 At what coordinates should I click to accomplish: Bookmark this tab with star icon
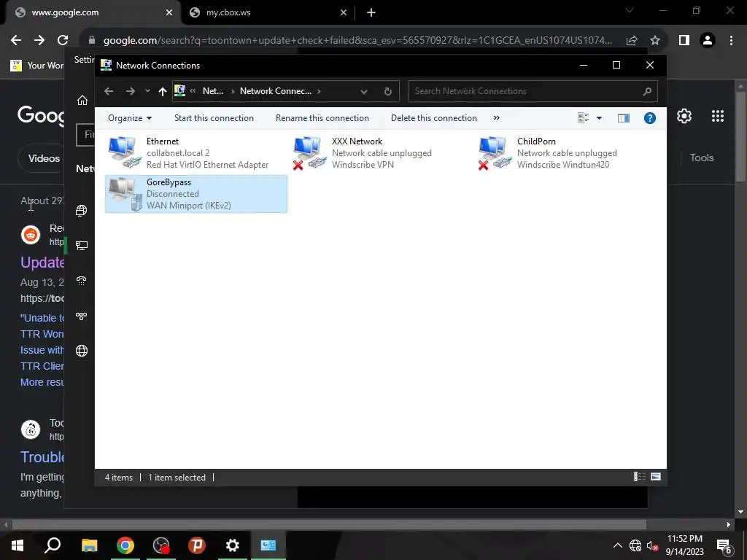click(655, 41)
